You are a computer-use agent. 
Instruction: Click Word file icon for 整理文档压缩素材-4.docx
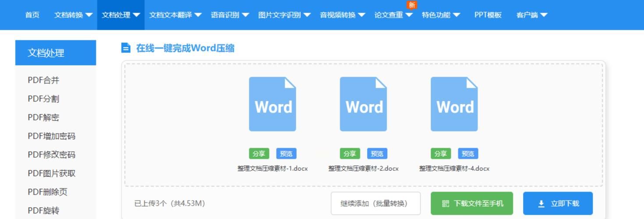coord(454,104)
